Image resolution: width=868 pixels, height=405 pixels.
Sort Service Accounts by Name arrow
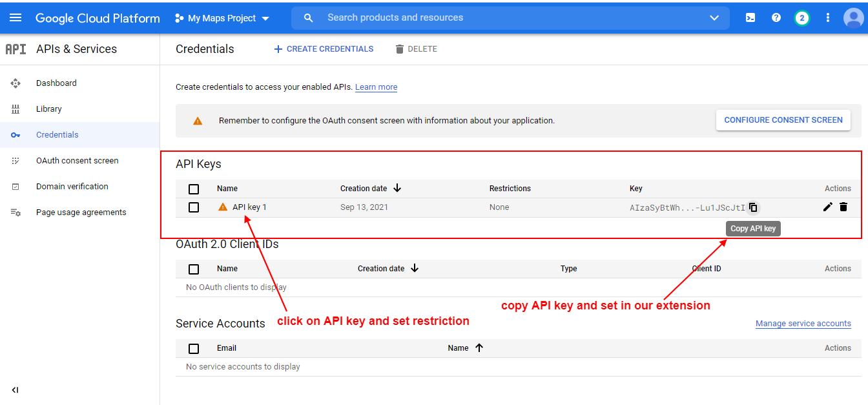tap(479, 348)
